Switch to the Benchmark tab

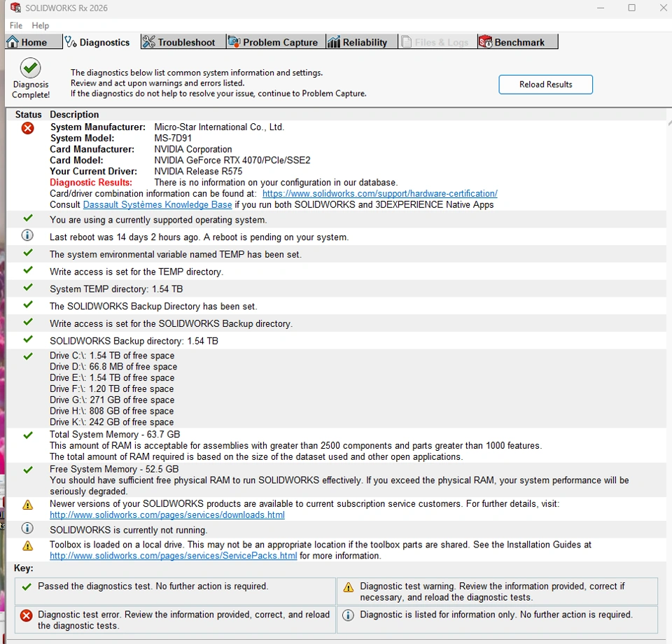click(518, 42)
